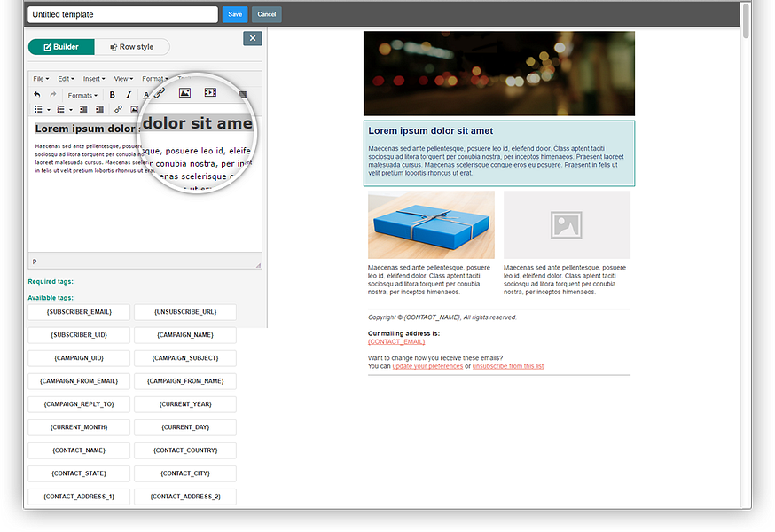Open 'unsubscribe from this list' link
Screen dimensions: 775x532
point(508,366)
